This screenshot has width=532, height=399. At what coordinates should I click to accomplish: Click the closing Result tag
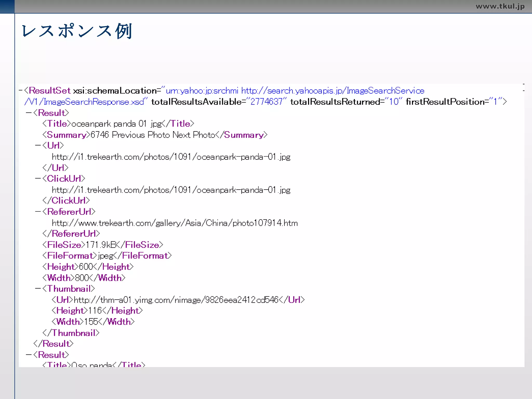coord(54,344)
